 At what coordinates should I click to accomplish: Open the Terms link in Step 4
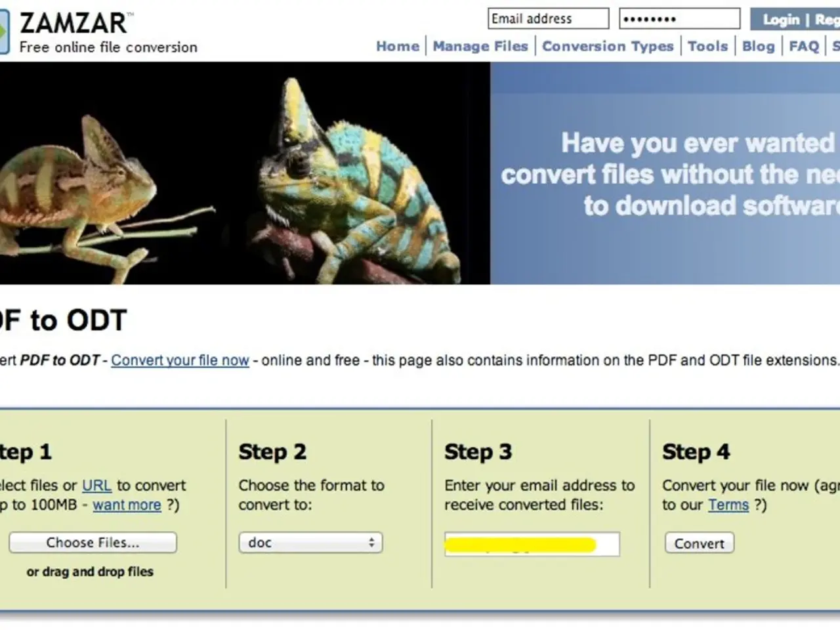pyautogui.click(x=728, y=505)
